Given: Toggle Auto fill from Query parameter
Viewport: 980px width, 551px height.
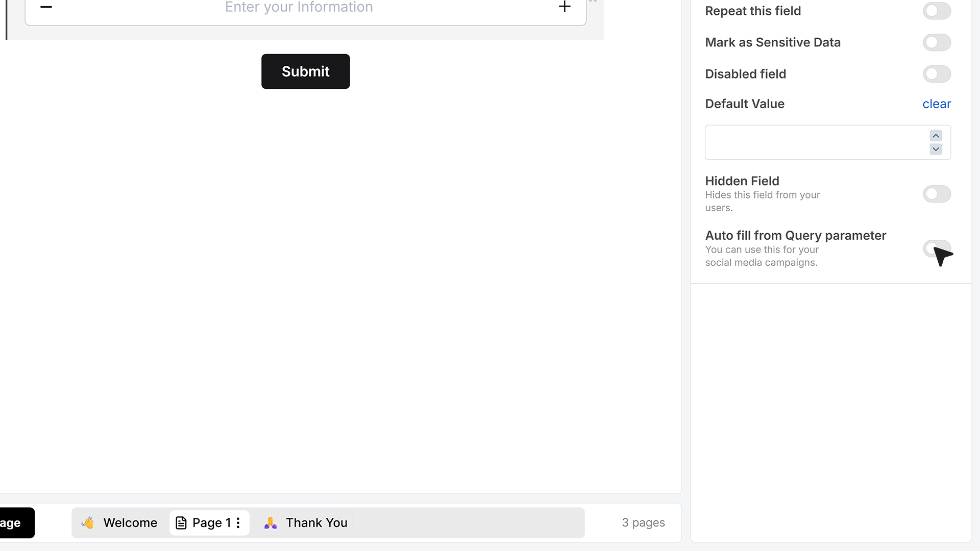Looking at the screenshot, I should click(x=937, y=248).
